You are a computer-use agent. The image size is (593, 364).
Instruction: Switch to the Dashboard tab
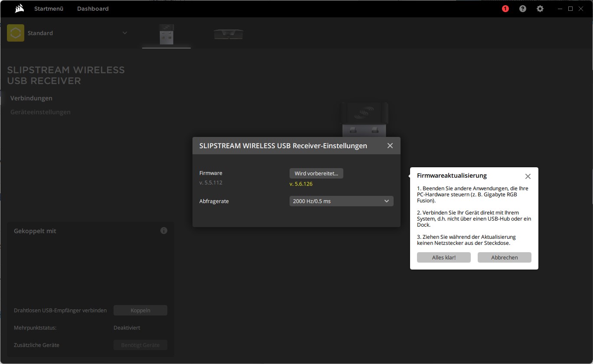point(93,9)
